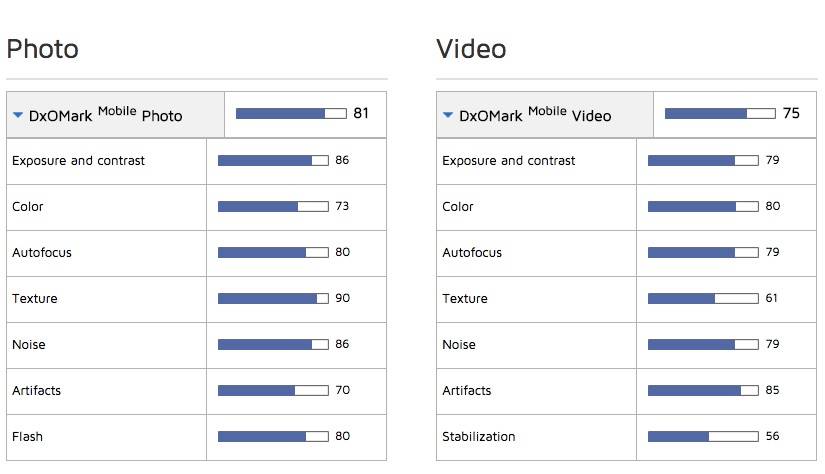The height and width of the screenshot is (474, 825).
Task: Click the Video section heading
Action: coord(471,49)
